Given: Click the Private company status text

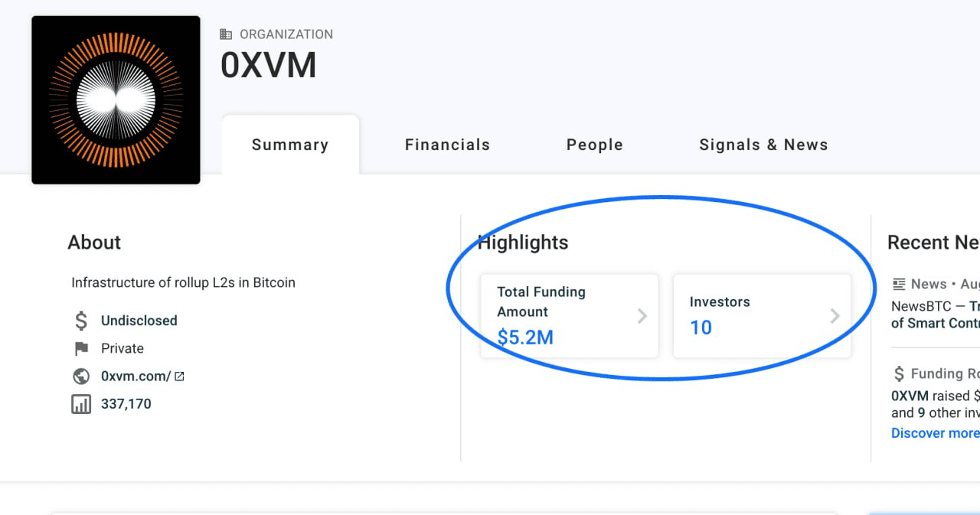Looking at the screenshot, I should click(122, 349).
